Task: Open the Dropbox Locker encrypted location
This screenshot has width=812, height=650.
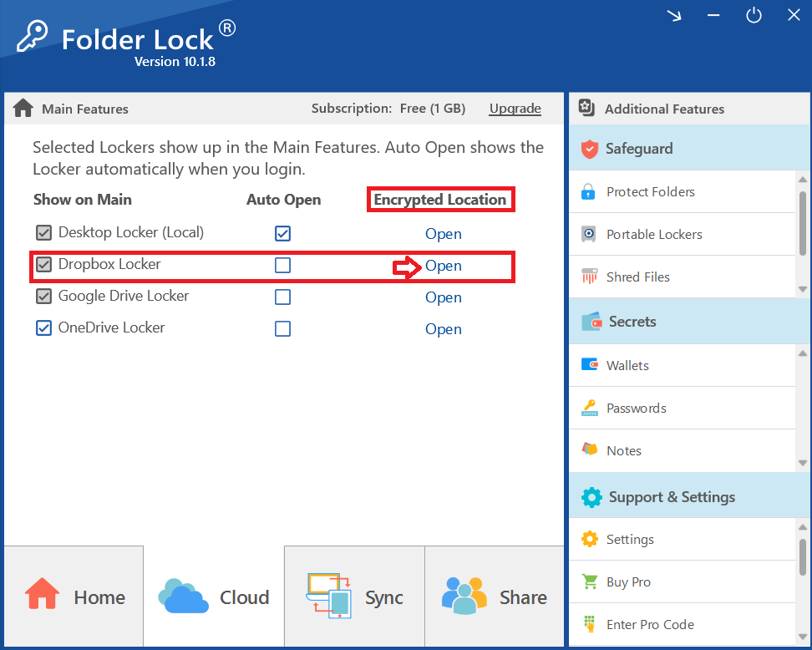Action: click(x=443, y=266)
